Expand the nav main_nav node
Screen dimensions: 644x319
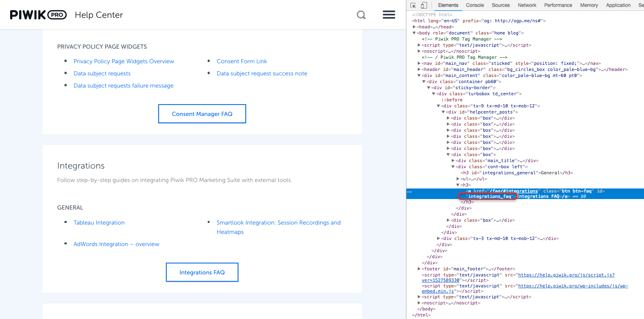pos(419,63)
